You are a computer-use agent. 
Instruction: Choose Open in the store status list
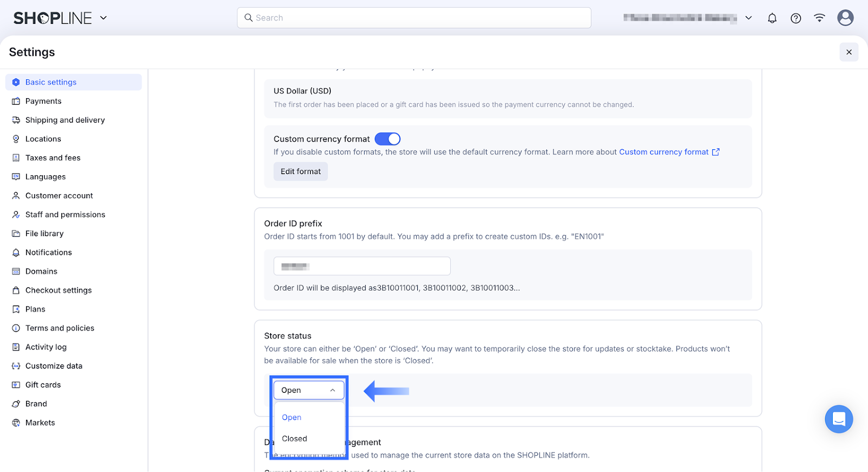pyautogui.click(x=292, y=417)
